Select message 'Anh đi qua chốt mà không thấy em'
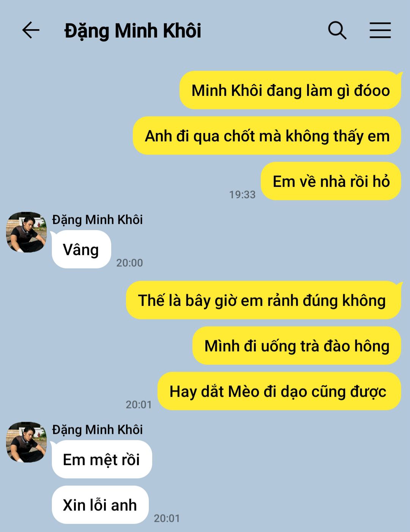 (x=267, y=136)
